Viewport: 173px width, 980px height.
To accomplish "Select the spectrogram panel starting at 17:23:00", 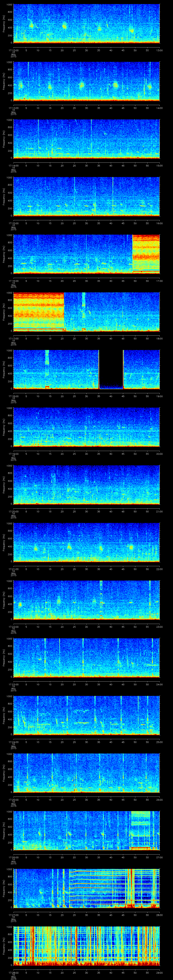I will click(86, 657).
